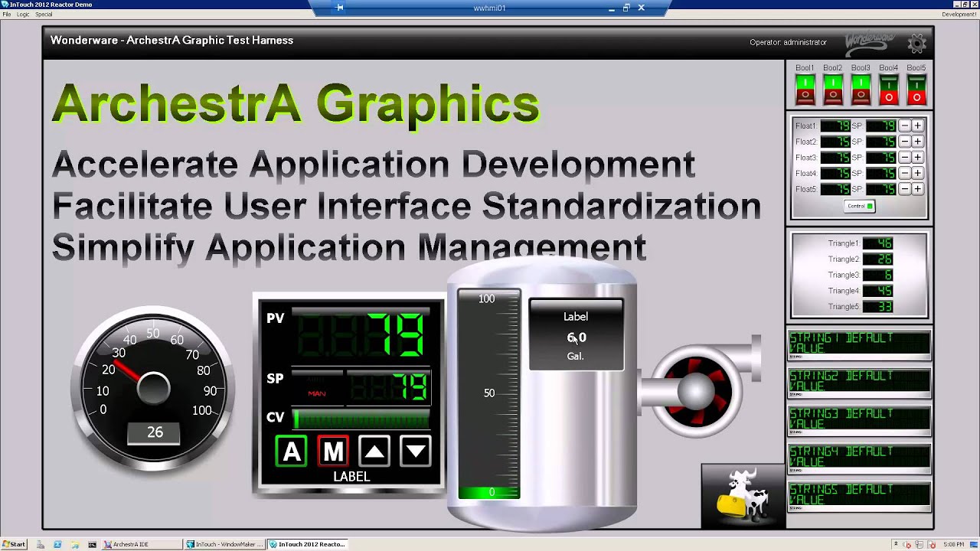Viewport: 980px width, 551px height.
Task: Click the STRING5 DEFAULT VALUE display
Action: tap(859, 496)
